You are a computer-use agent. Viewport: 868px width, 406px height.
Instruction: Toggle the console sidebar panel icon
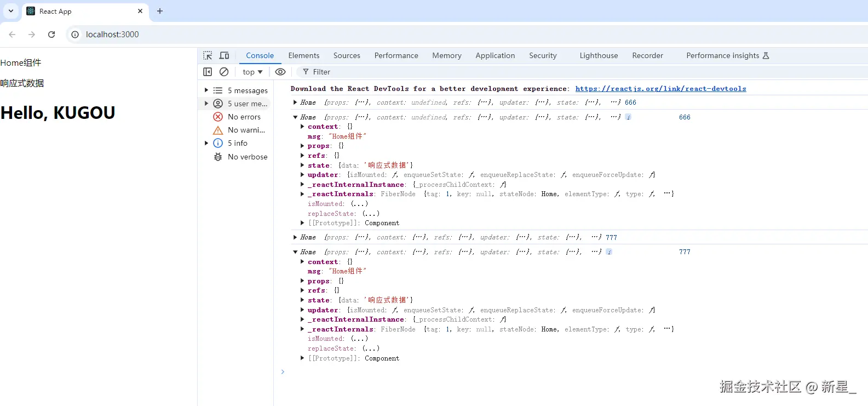(208, 72)
